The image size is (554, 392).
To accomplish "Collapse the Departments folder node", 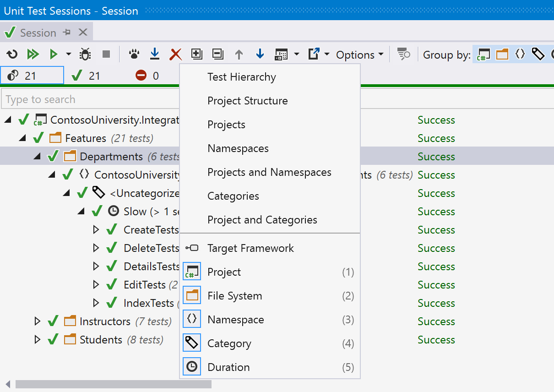I will [37, 157].
